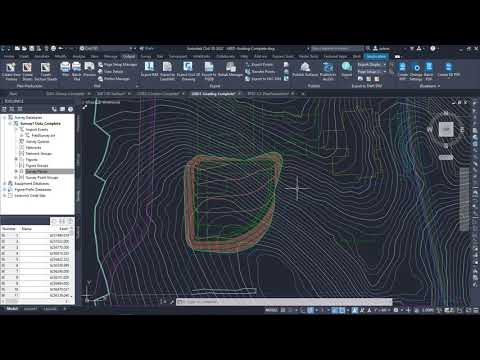Select Survey Point Groups tree item
The height and width of the screenshot is (360, 480).
click(42, 177)
